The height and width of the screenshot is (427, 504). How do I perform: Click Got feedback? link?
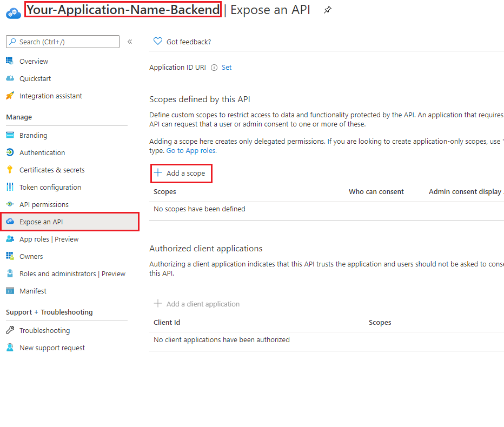[189, 42]
